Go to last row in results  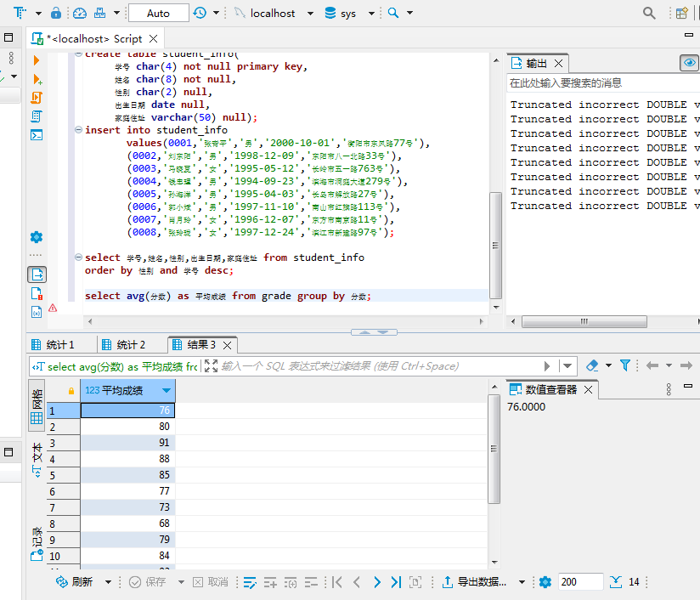pyautogui.click(x=395, y=582)
